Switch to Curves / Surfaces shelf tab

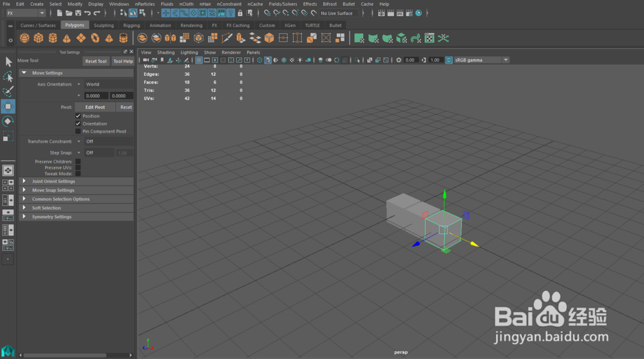point(38,25)
